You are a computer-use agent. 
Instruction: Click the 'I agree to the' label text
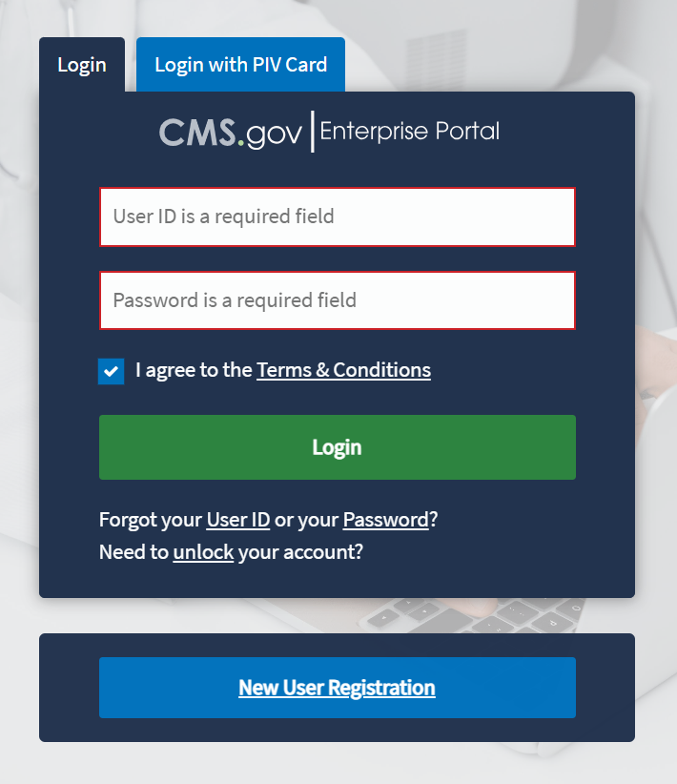click(194, 370)
